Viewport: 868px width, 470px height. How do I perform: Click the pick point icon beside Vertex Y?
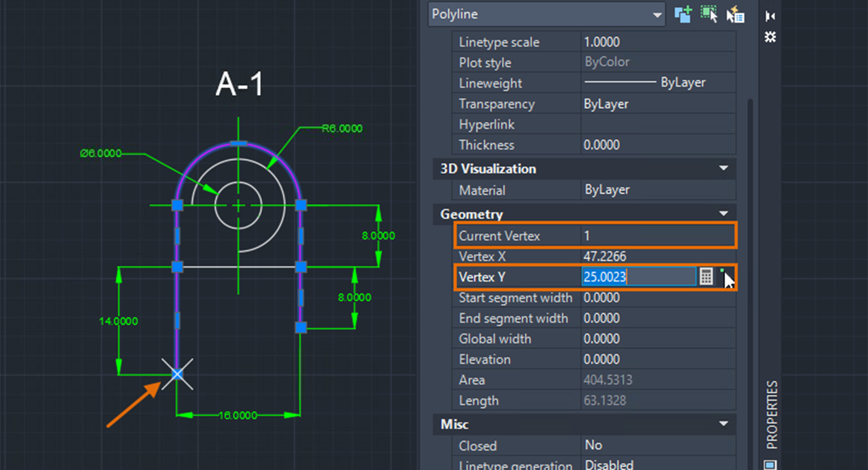tap(726, 277)
